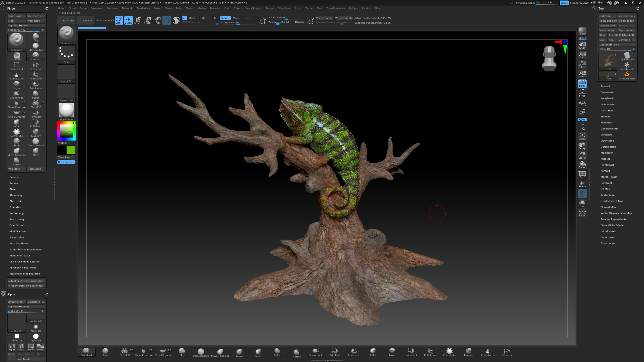Select the SimpleBrush tool thumbnail
644x362 pixels.
point(627,76)
